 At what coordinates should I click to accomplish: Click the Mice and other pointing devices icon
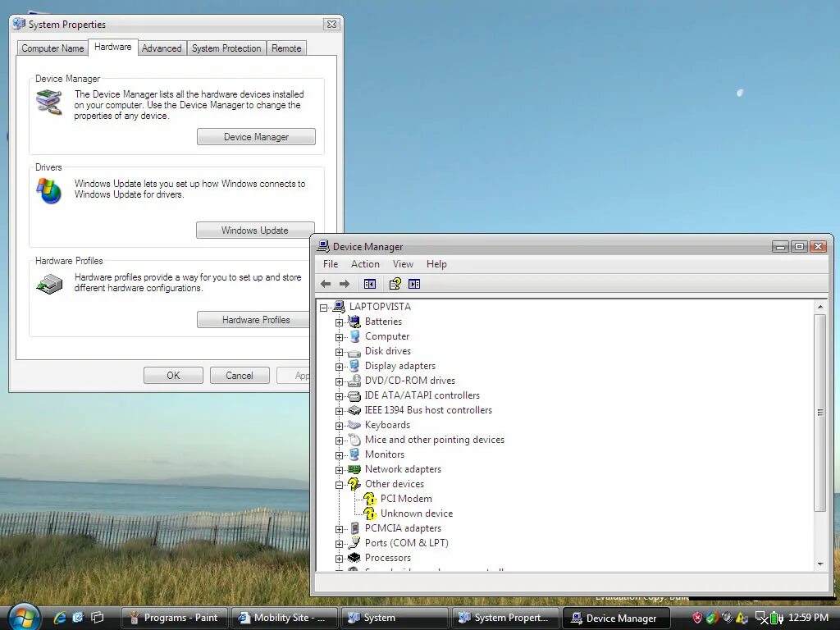354,440
